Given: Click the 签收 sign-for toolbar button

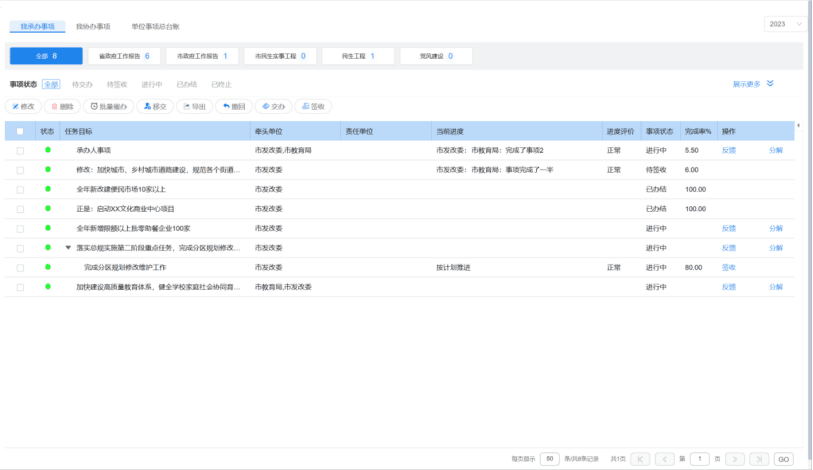Looking at the screenshot, I should (313, 106).
